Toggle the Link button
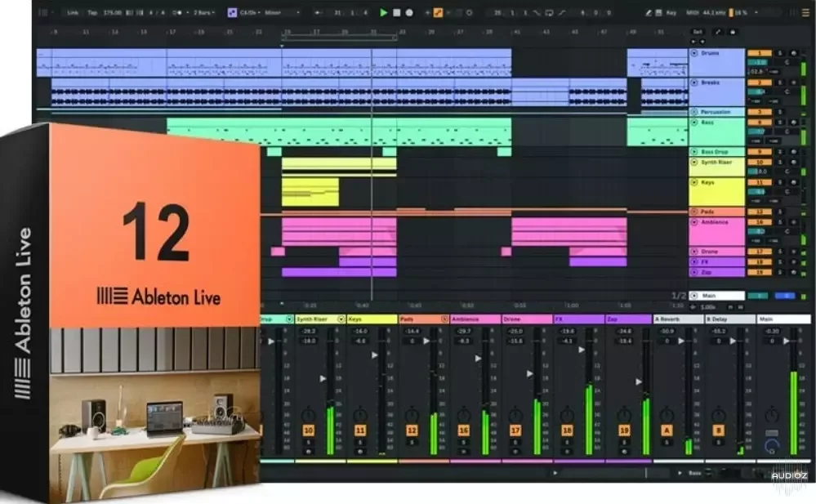The height and width of the screenshot is (504, 816). [73, 12]
